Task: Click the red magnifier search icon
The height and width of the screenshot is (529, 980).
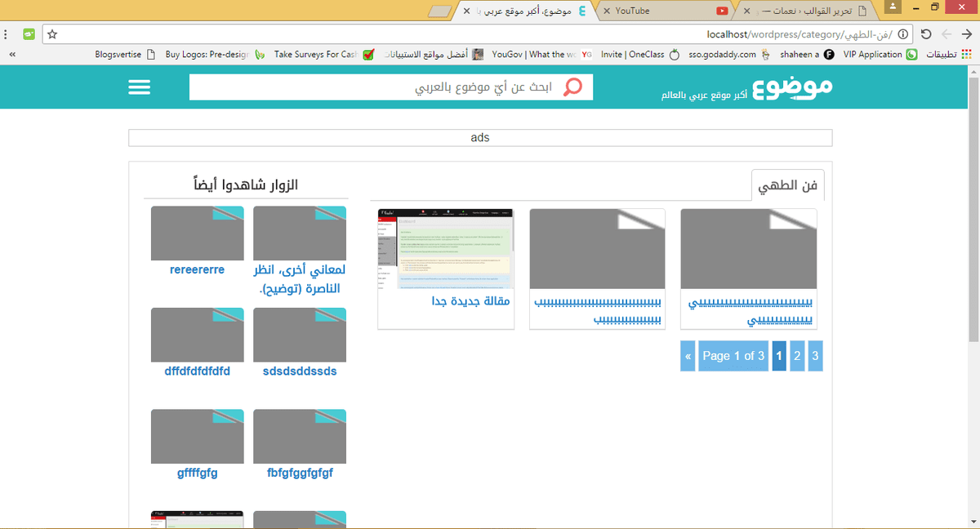Action: (x=574, y=87)
